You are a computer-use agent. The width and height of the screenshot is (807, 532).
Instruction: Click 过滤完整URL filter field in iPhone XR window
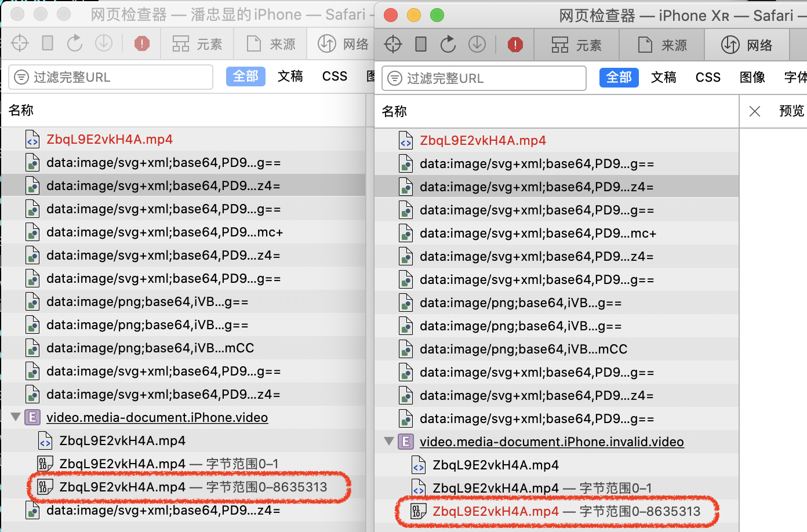coord(484,78)
